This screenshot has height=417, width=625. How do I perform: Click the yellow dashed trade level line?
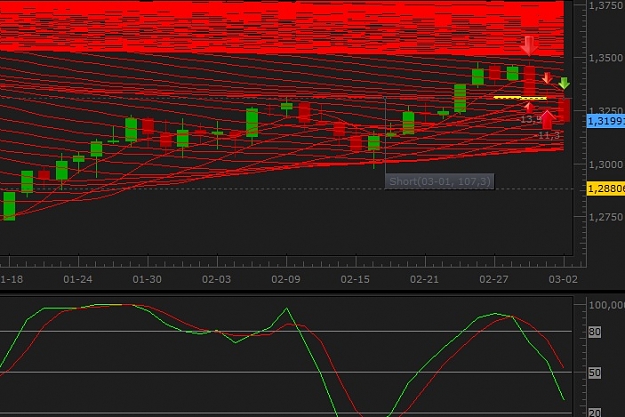(520, 98)
